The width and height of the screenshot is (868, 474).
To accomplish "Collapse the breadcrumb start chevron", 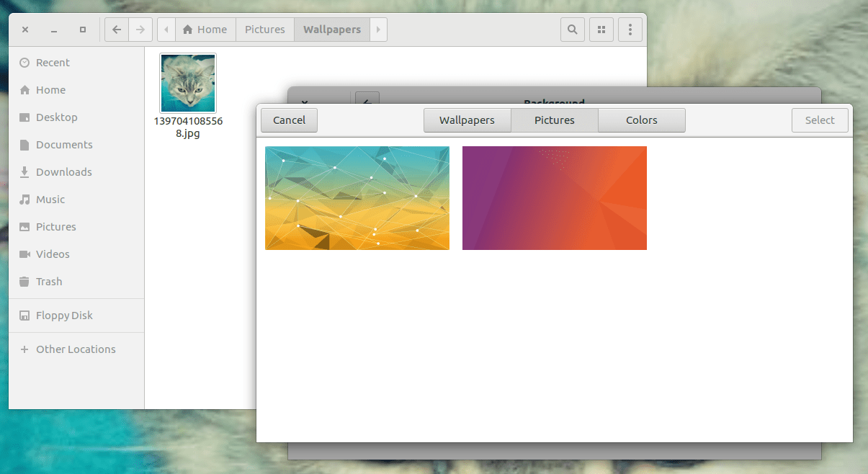I will coord(165,30).
